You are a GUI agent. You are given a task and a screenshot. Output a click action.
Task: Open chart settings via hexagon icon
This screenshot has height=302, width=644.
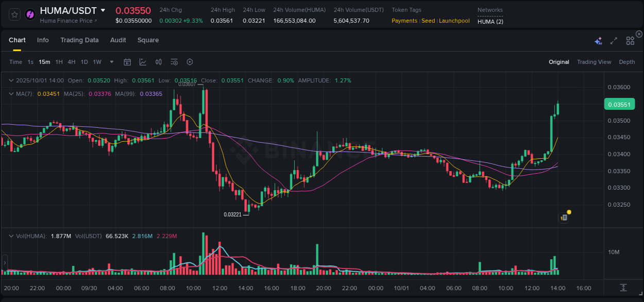point(190,62)
